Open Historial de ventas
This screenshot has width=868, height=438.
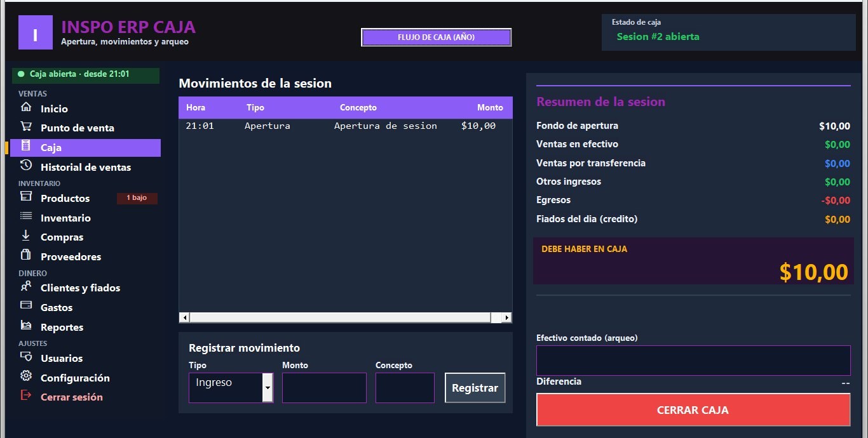(x=85, y=167)
